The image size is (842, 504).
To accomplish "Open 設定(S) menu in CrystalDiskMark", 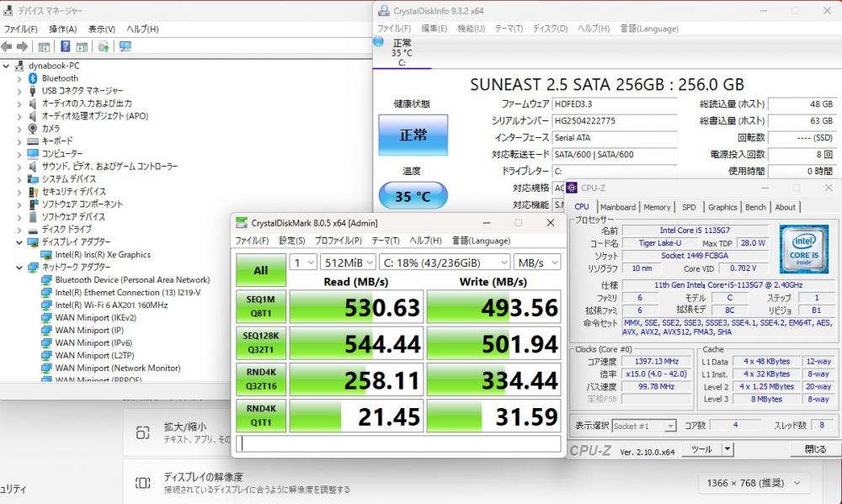I will [291, 241].
